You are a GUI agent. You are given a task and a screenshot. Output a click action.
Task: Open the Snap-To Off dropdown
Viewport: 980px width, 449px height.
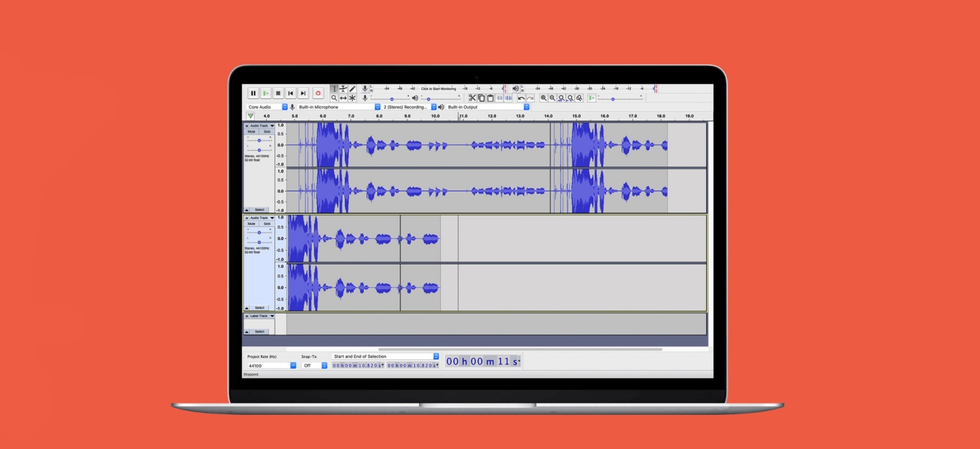coord(314,365)
